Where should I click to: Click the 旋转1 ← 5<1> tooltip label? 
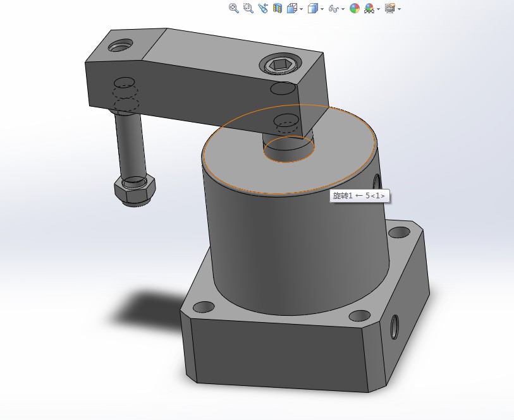click(x=360, y=196)
